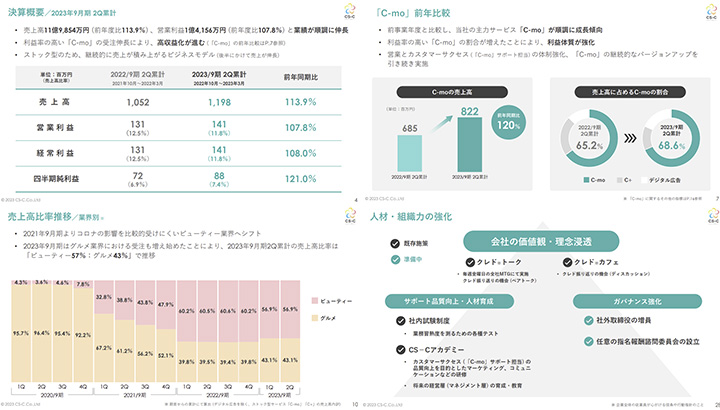Click the check mark beside クレド・カフェ
Image resolution: width=720 pixels, height=410 pixels.
tap(567, 262)
